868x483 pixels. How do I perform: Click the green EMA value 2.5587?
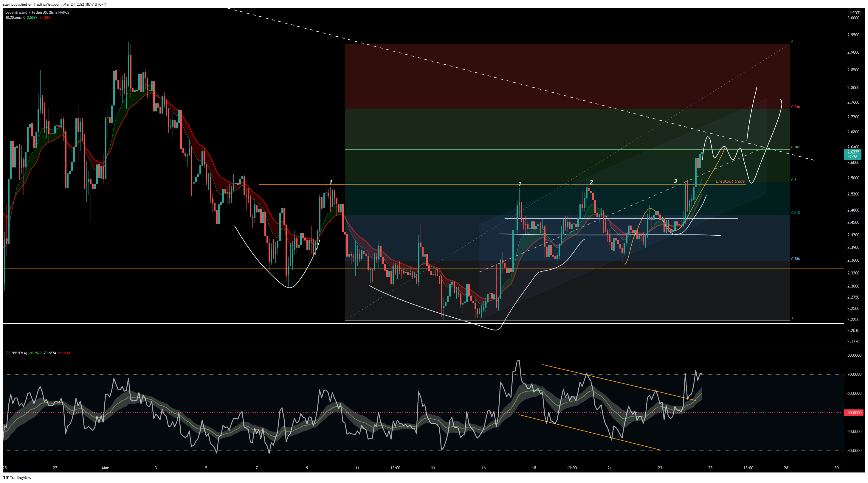point(32,18)
